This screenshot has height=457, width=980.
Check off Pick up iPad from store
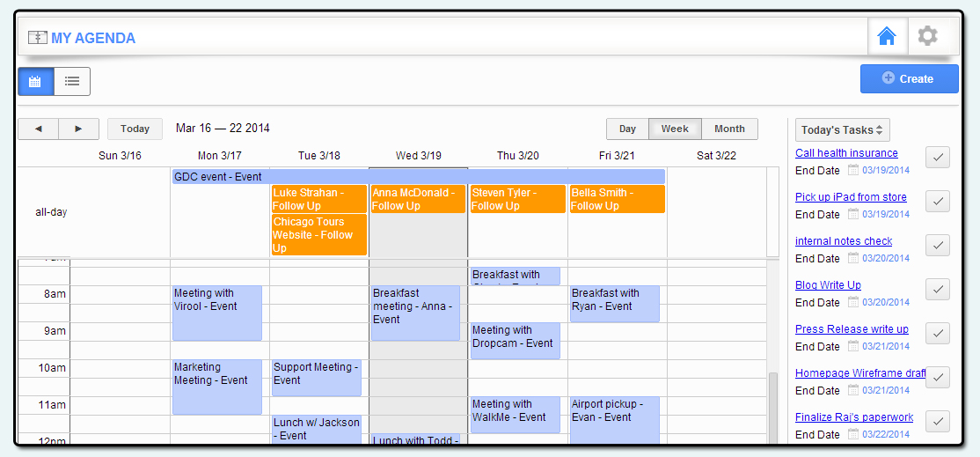(938, 202)
